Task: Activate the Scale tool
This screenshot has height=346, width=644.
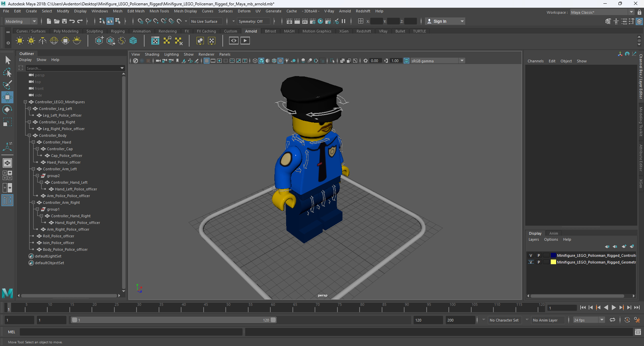Action: pyautogui.click(x=7, y=122)
